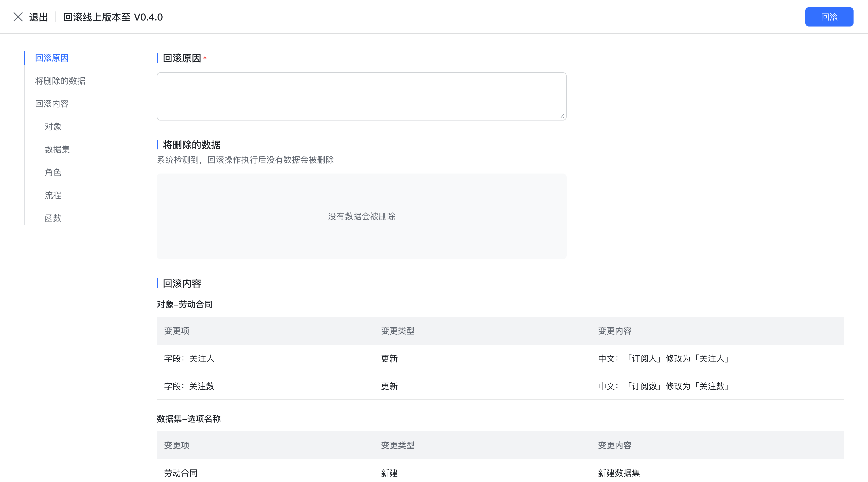
Task: Go to 角色 in the side navigation
Action: [53, 173]
